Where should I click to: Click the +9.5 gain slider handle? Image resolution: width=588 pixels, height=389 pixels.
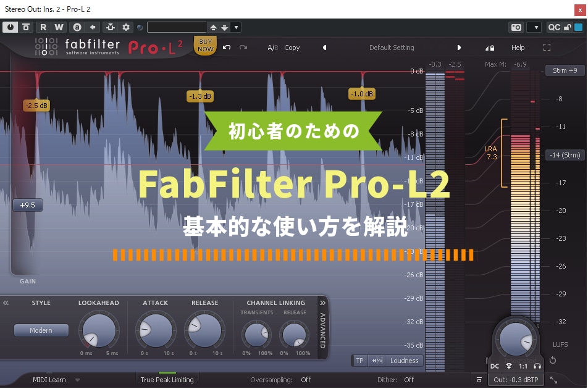[27, 205]
